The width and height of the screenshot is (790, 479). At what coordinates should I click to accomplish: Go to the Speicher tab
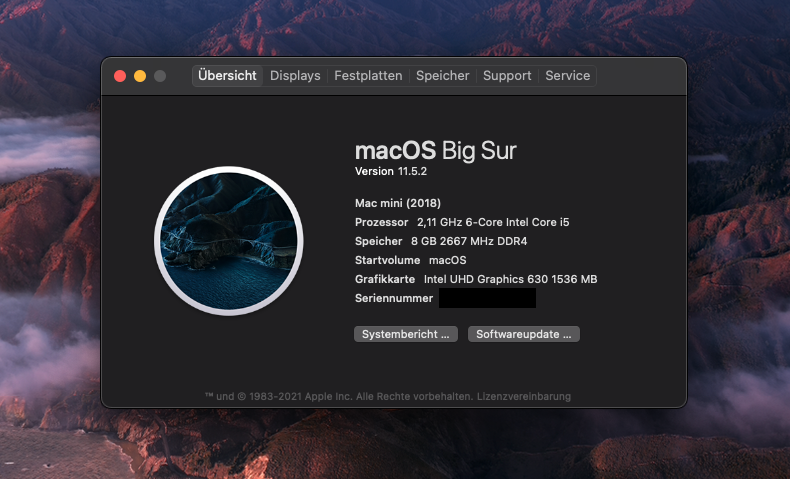(442, 76)
